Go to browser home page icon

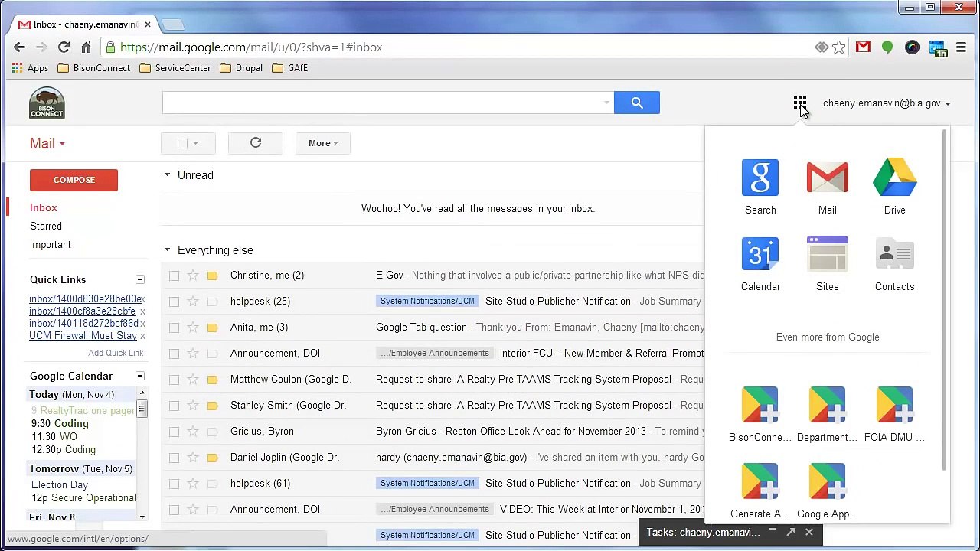coord(86,47)
